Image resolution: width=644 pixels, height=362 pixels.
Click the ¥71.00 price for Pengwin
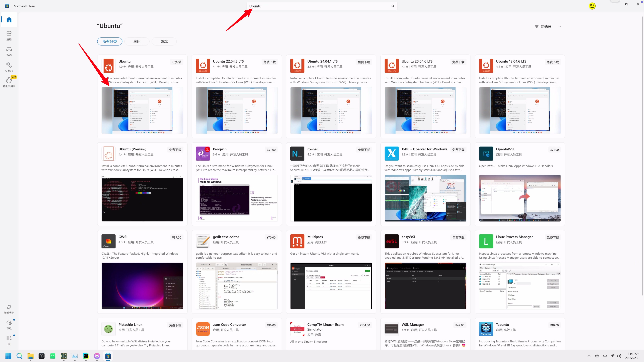coord(271,150)
